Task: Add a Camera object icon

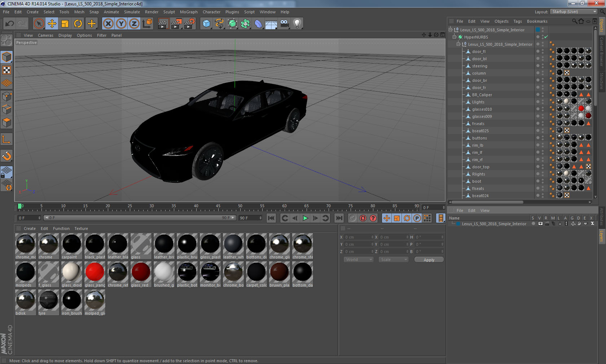Action: (284, 24)
